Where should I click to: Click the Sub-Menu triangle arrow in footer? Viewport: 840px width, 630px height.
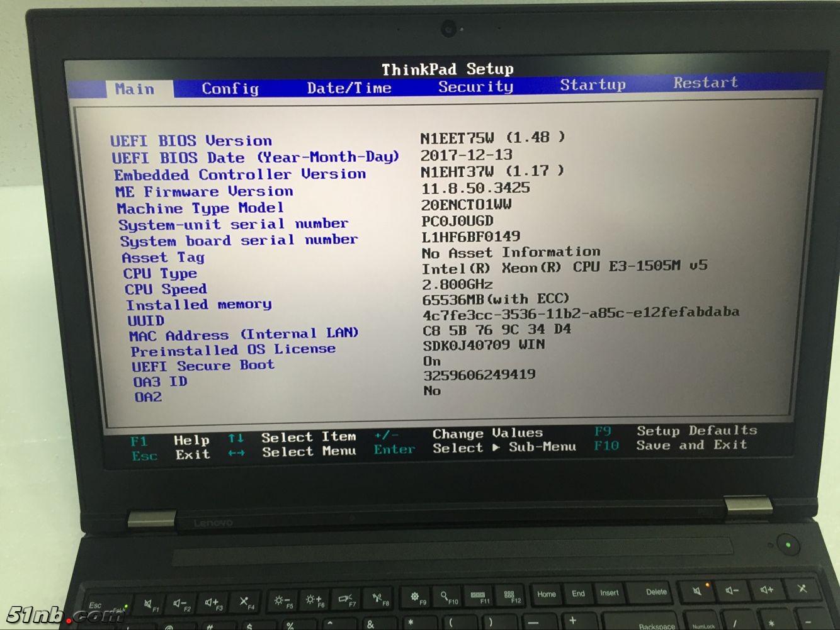click(496, 447)
